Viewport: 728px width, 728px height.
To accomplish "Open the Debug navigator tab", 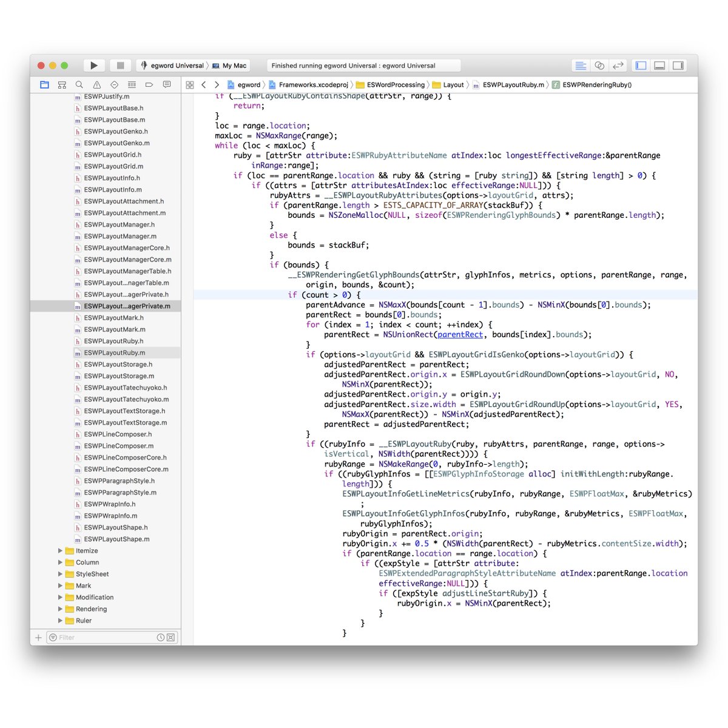I will coord(132,85).
